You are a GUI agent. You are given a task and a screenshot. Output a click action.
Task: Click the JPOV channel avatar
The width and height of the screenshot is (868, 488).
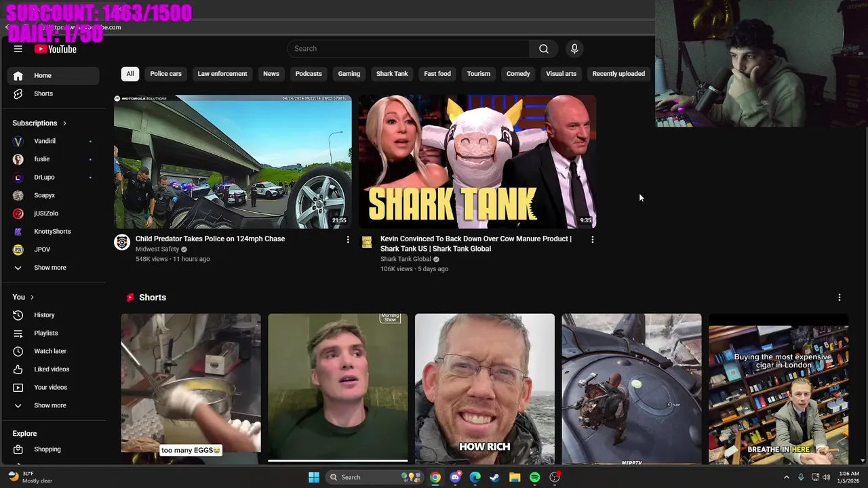point(18,249)
